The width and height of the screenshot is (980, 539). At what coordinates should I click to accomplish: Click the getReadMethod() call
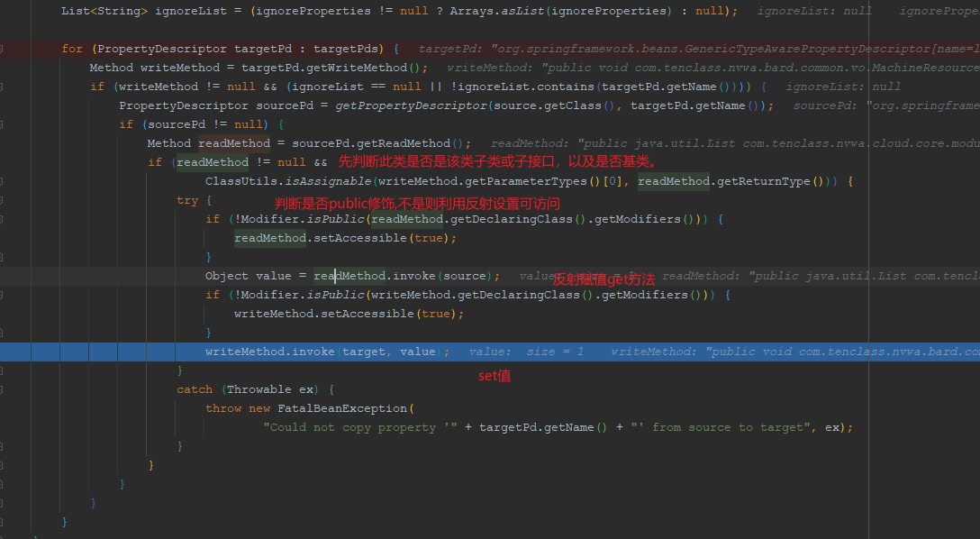click(x=409, y=144)
